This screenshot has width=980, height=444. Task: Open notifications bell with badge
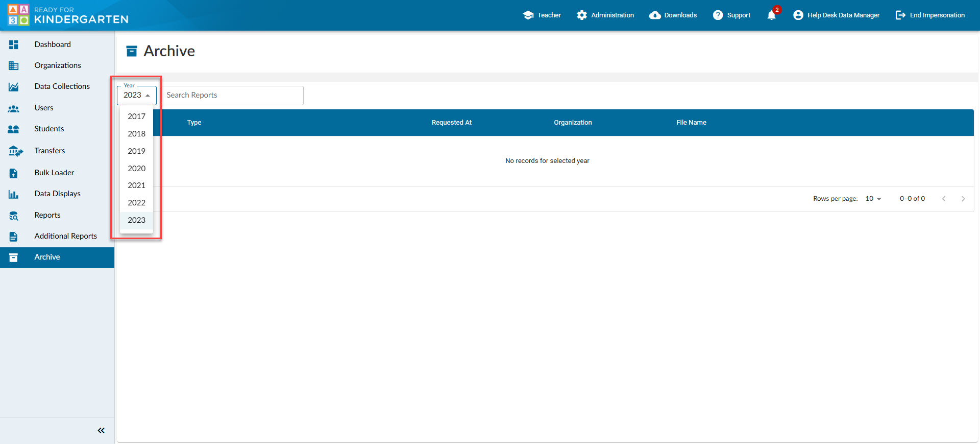(773, 14)
